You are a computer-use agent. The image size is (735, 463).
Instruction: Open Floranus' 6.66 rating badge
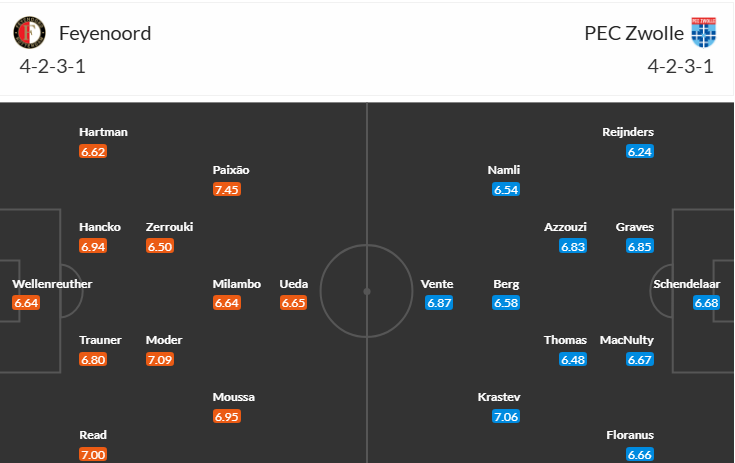(640, 455)
